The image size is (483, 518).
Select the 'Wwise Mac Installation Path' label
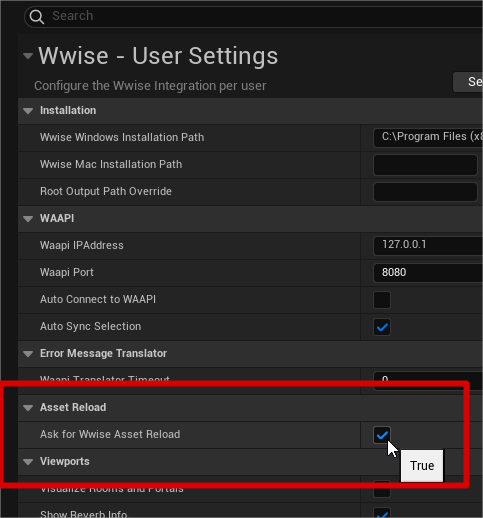click(x=111, y=164)
